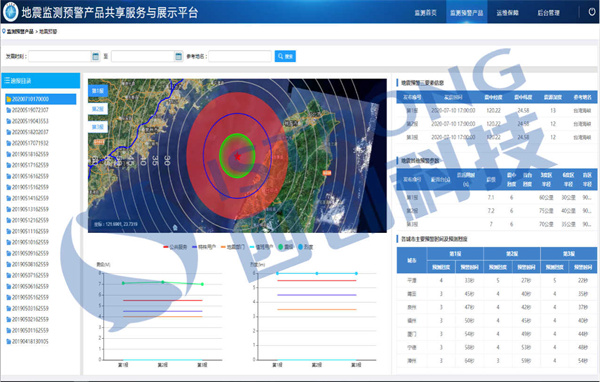Click the home icon at map bottom
The width and height of the screenshot is (600, 382).
(175, 228)
